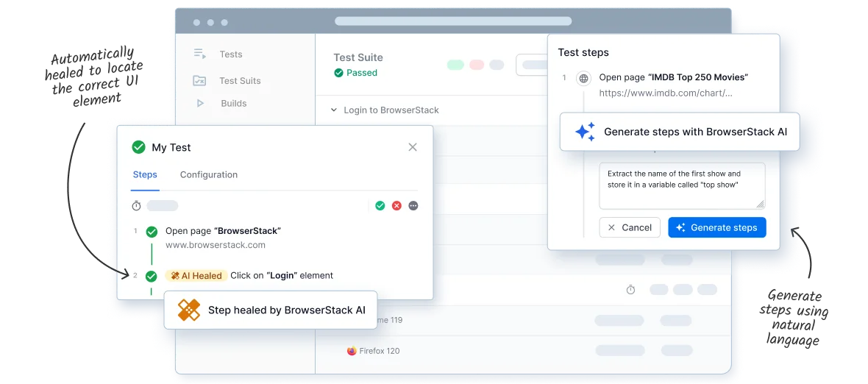Click the Open page "BrowserStack" step text
This screenshot has height=384, width=868.
[x=223, y=230]
